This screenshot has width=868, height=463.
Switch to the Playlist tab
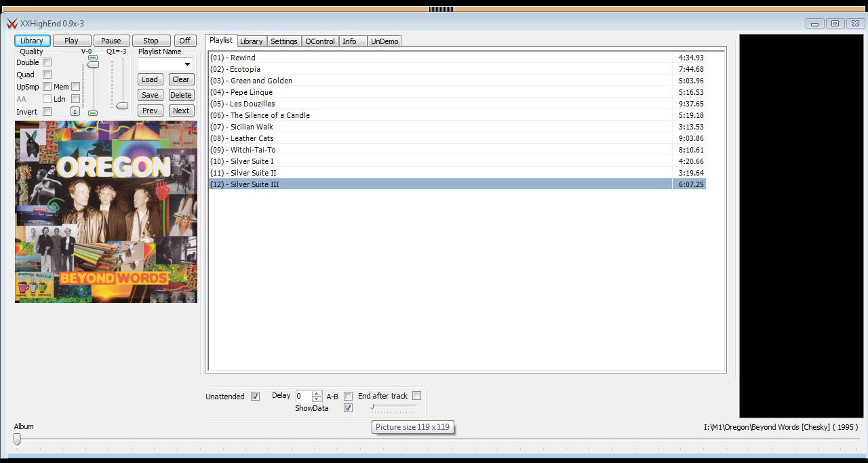pyautogui.click(x=221, y=41)
